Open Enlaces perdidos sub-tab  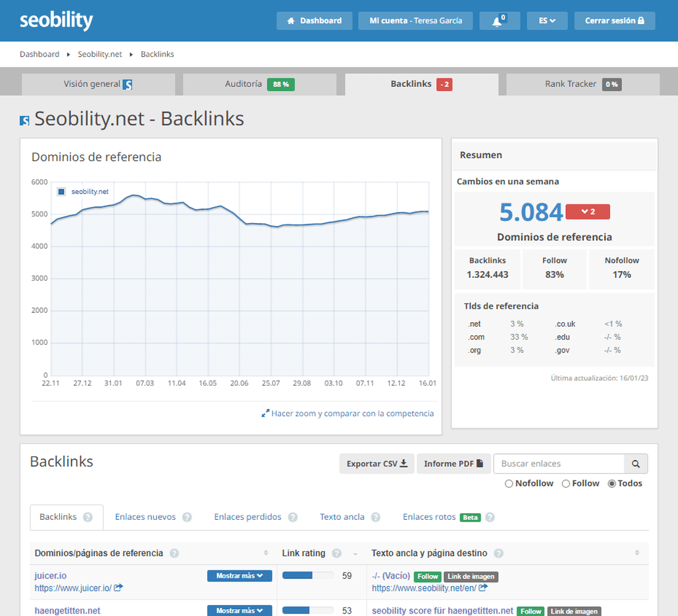click(248, 517)
